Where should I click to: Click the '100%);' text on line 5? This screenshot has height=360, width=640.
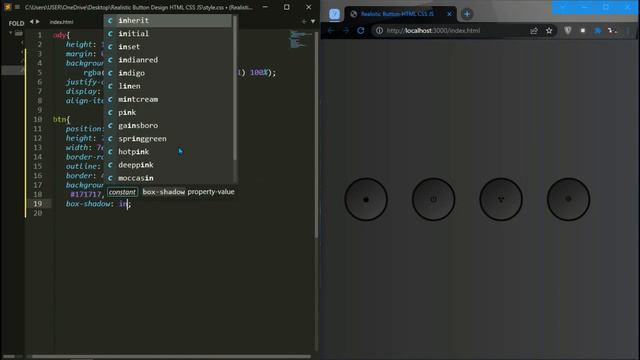tap(263, 73)
